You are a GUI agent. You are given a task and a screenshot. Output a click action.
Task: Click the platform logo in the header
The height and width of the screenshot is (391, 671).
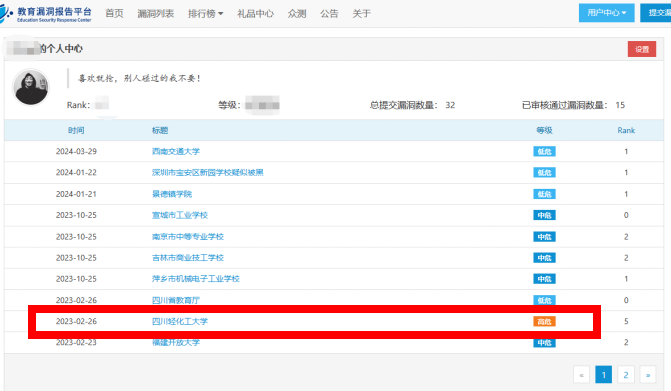click(45, 14)
